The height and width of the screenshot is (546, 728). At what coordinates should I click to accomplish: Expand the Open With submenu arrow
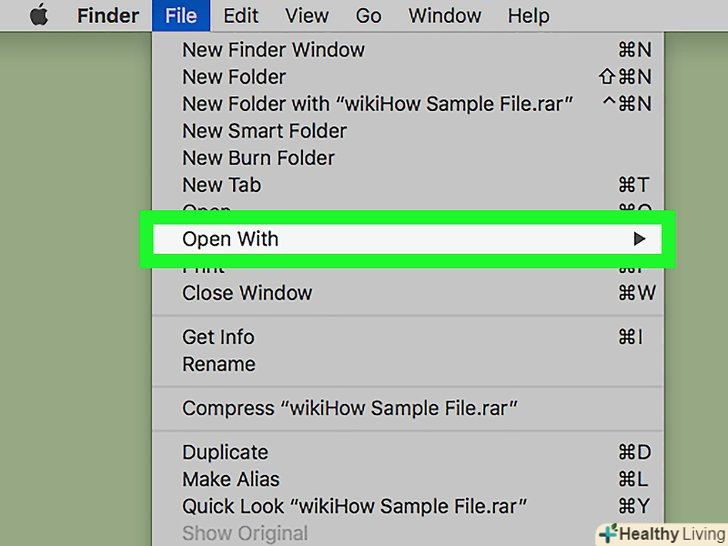click(x=639, y=239)
